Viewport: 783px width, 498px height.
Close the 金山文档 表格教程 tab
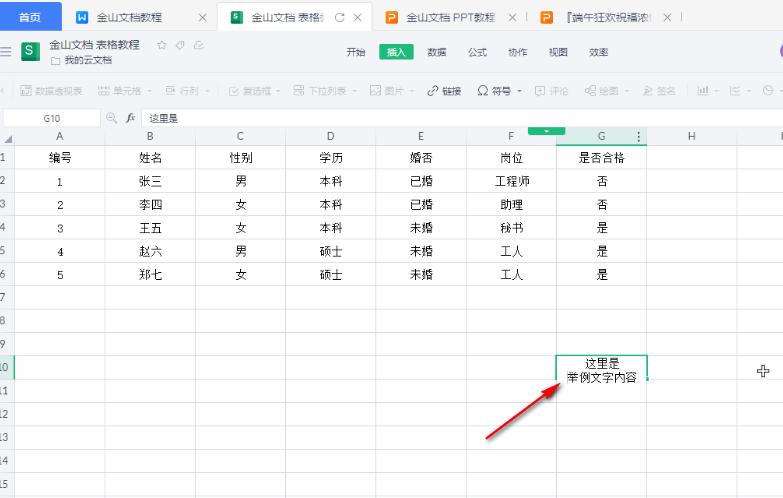358,17
